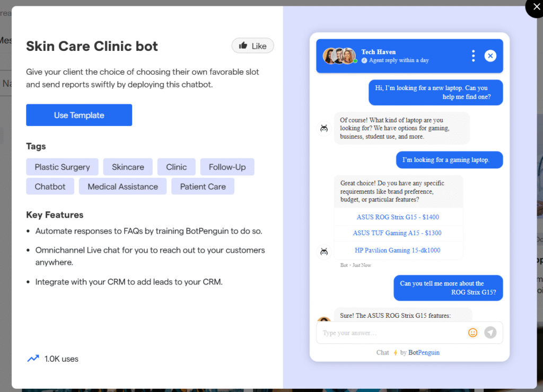
Task: Choose HP Pavilion Gaming 15-dk1000 option
Action: click(398, 250)
